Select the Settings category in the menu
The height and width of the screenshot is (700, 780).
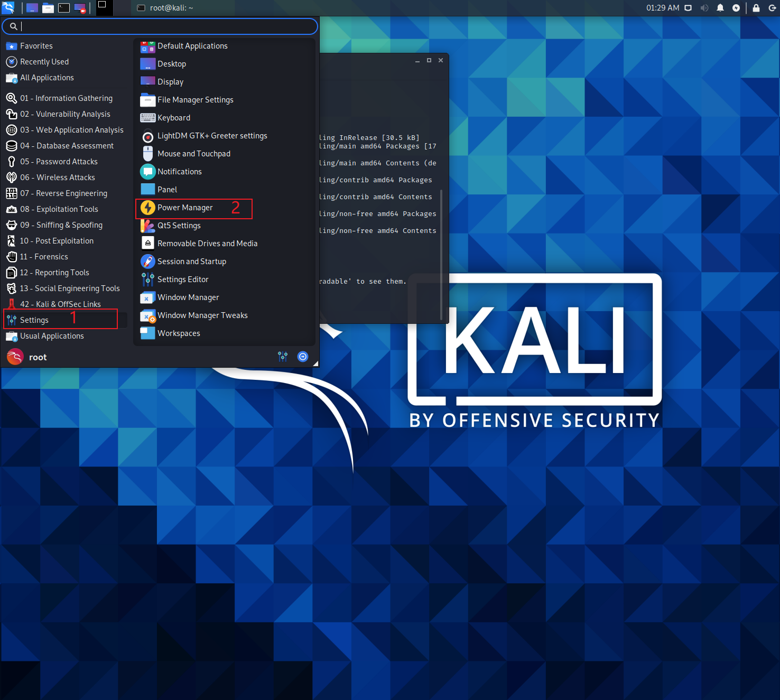[x=66, y=320]
